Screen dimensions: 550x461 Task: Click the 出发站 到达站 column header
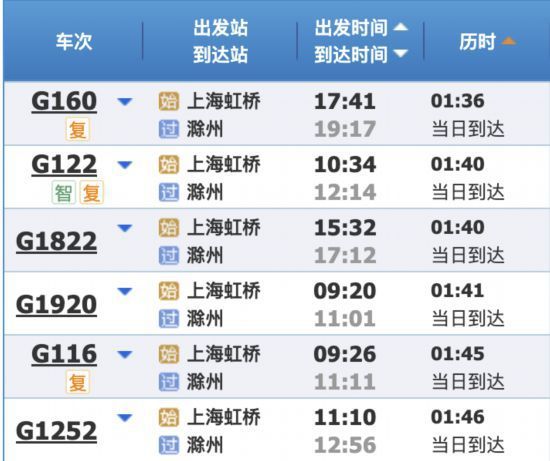pos(221,41)
